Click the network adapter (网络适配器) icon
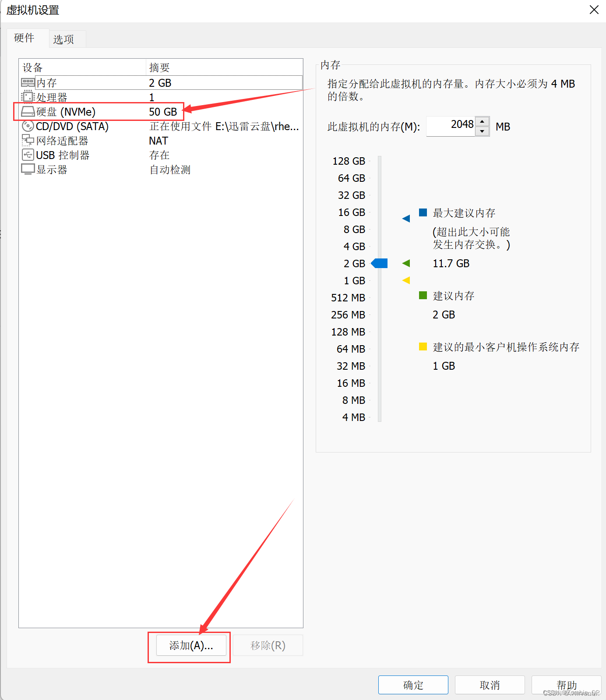The width and height of the screenshot is (606, 700). click(28, 141)
